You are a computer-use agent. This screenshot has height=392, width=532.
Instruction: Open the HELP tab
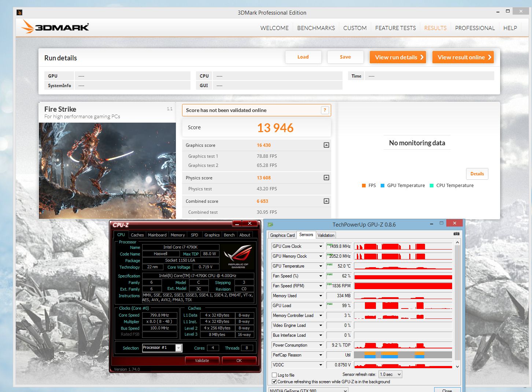510,28
